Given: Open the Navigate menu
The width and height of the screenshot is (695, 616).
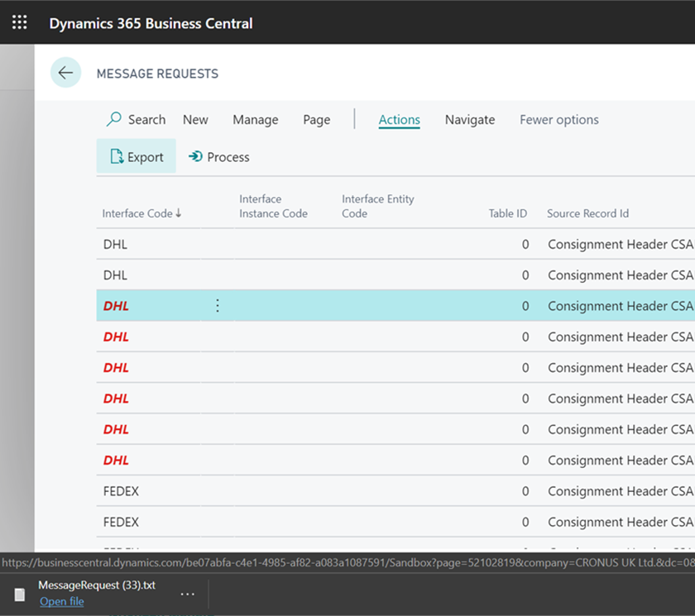Looking at the screenshot, I should (469, 119).
